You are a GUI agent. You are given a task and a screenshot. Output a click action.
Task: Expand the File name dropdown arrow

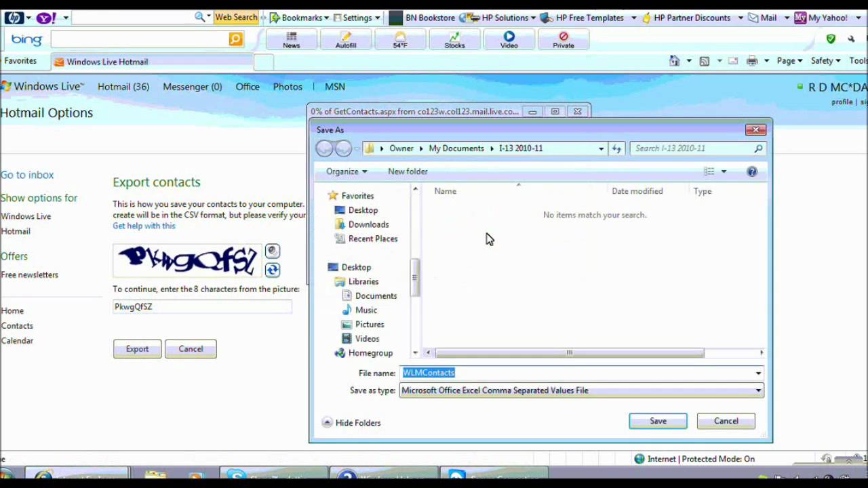click(758, 373)
